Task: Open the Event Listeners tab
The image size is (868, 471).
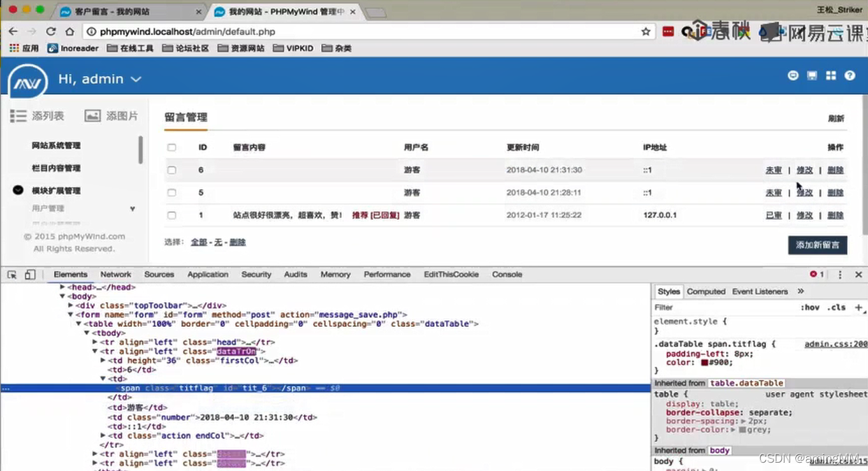Action: pyautogui.click(x=760, y=291)
